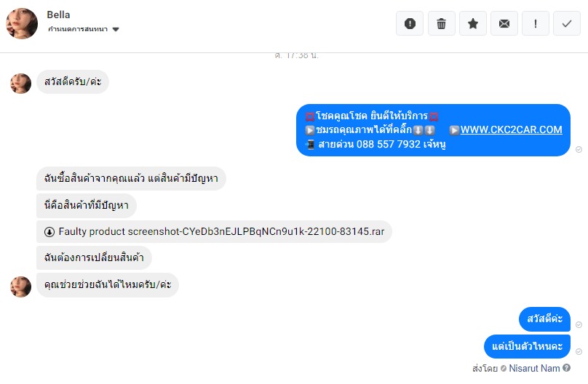Flag conversation with exclamation mark icon
The width and height of the screenshot is (588, 384).
(x=536, y=23)
